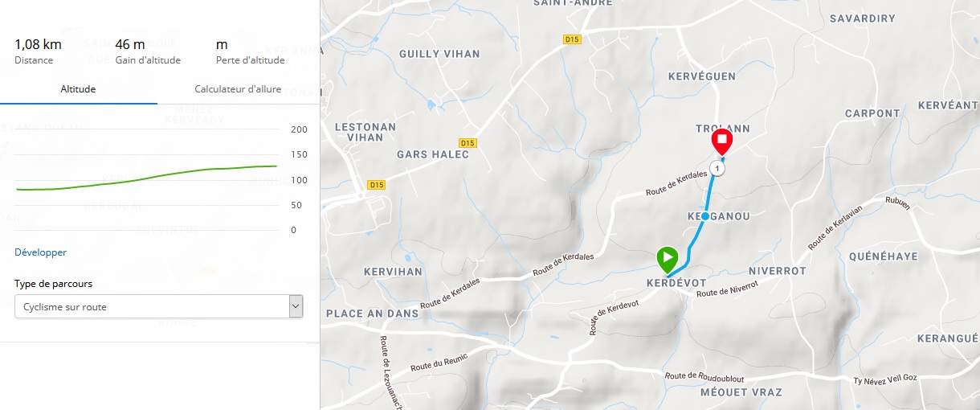Click the 1,08 km Distance value
Image resolution: width=980 pixels, height=410 pixels.
(39, 44)
